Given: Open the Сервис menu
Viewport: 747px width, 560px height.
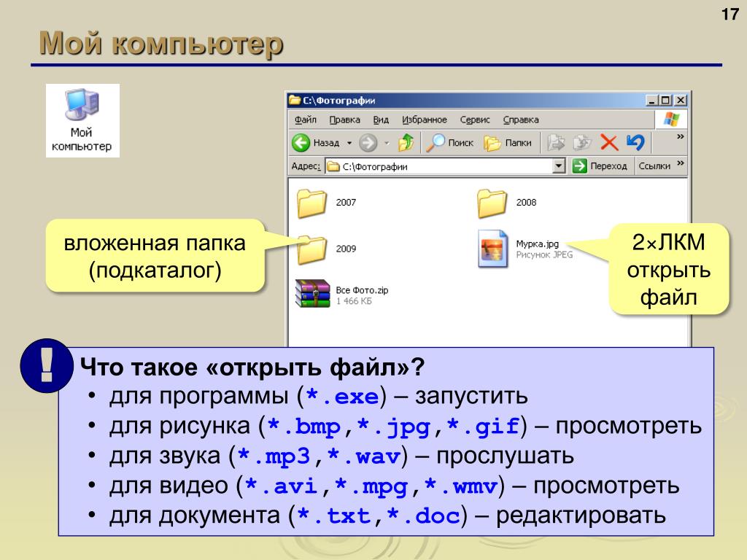Looking at the screenshot, I should click(474, 120).
